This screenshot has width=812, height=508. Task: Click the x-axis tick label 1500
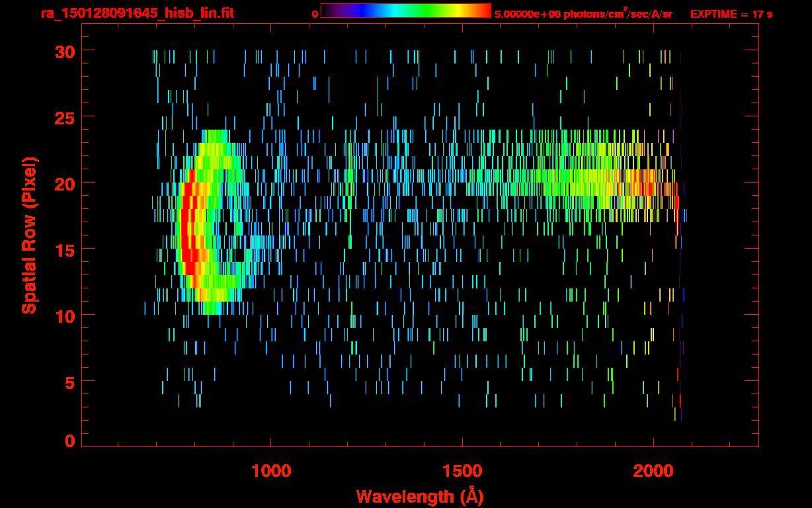462,470
